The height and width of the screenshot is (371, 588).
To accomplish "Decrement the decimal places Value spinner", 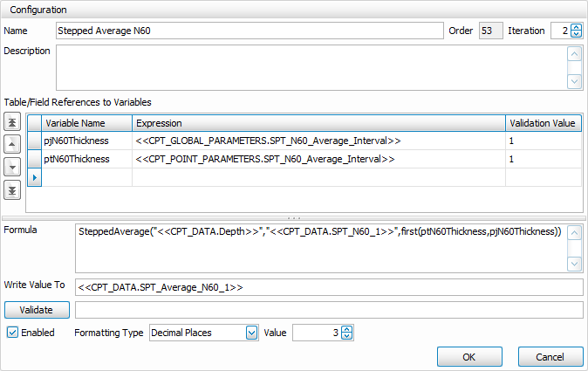I will click(x=347, y=336).
